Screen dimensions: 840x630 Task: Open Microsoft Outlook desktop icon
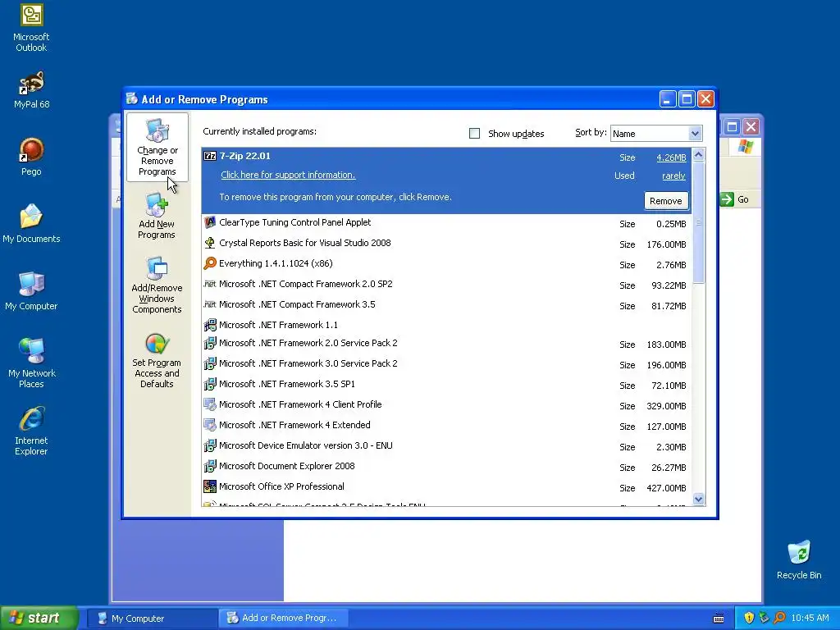pos(31,27)
